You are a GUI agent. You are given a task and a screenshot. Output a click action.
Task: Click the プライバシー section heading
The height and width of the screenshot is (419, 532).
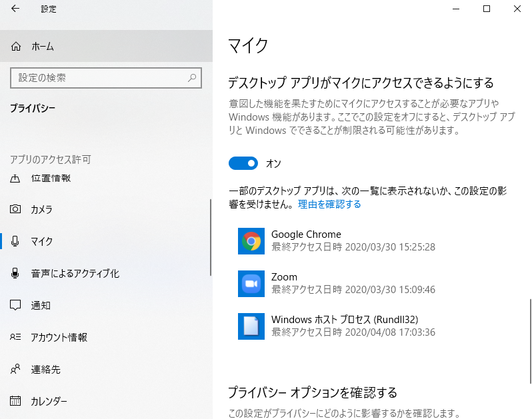coord(33,108)
